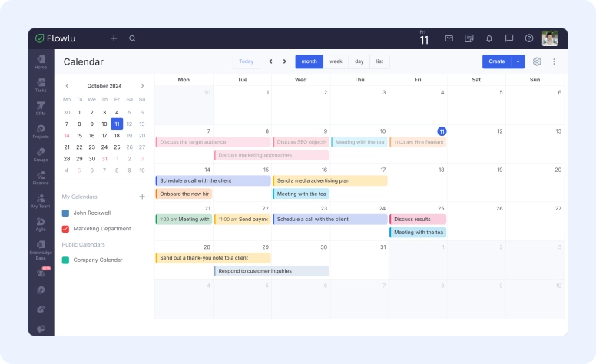Toggle the John Rockwell calendar checkbox

pyautogui.click(x=65, y=213)
